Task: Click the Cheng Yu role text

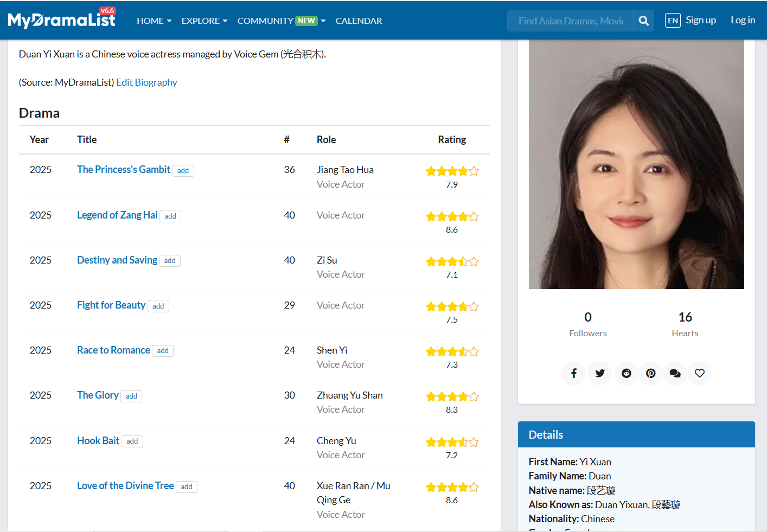Action: point(336,441)
